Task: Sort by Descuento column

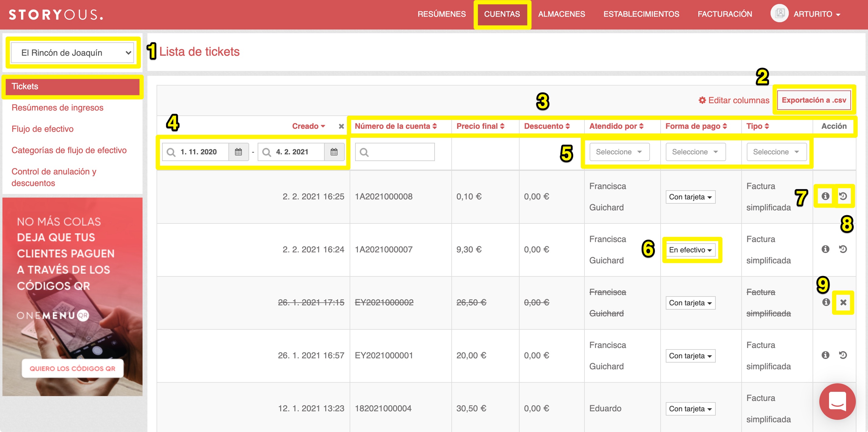Action: click(x=547, y=126)
